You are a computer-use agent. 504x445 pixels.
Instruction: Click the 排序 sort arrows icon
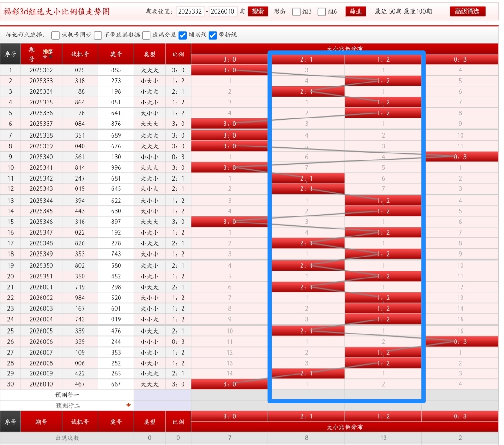click(48, 56)
